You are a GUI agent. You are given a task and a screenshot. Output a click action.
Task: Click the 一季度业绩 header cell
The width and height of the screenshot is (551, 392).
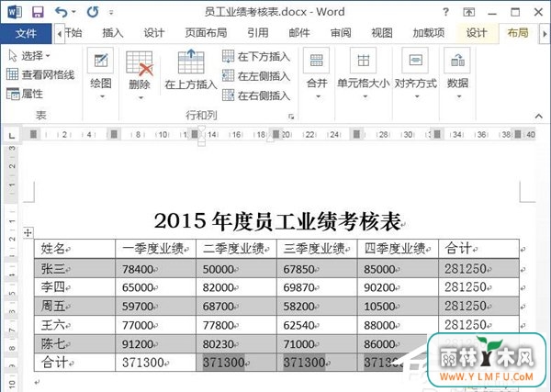pyautogui.click(x=156, y=249)
